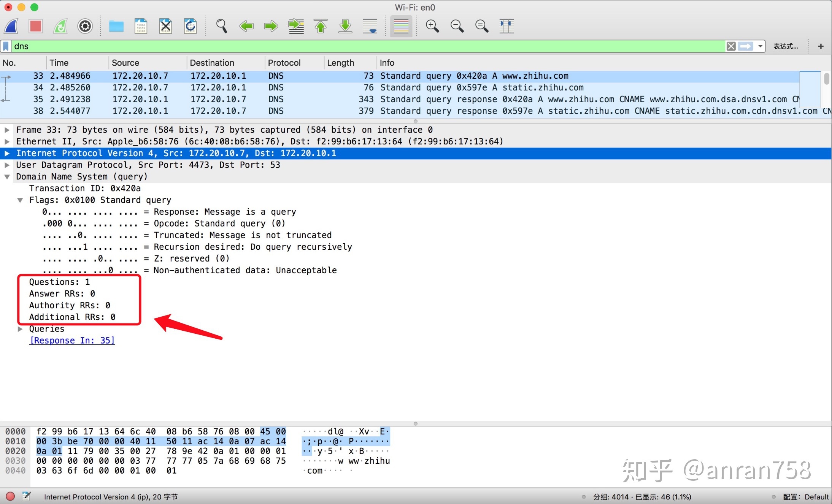Stop the packet capture with red square

(x=36, y=26)
